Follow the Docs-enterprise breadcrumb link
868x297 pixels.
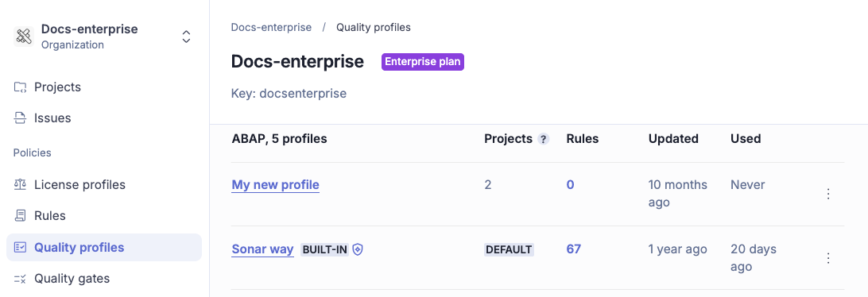coord(271,27)
